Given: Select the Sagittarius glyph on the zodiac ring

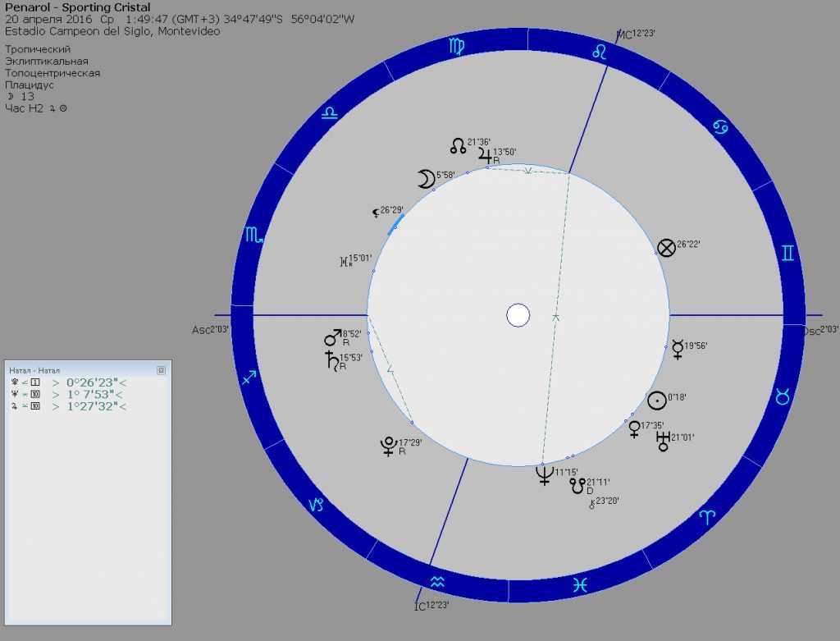Looking at the screenshot, I should (x=249, y=378).
